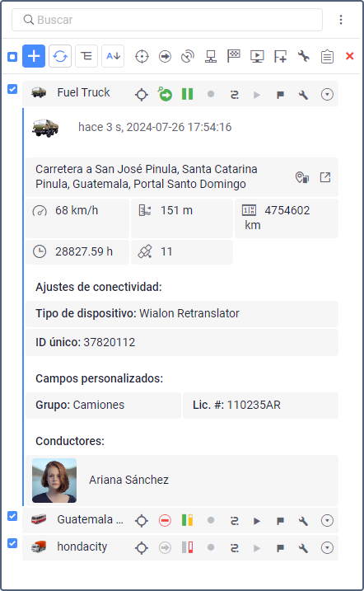Locate Fuel Truck with its crosshair icon

(x=142, y=94)
